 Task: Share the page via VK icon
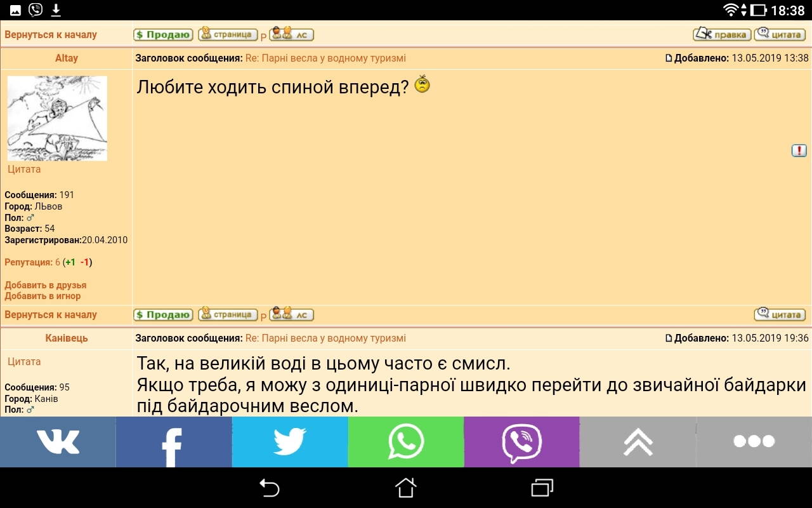click(x=58, y=442)
